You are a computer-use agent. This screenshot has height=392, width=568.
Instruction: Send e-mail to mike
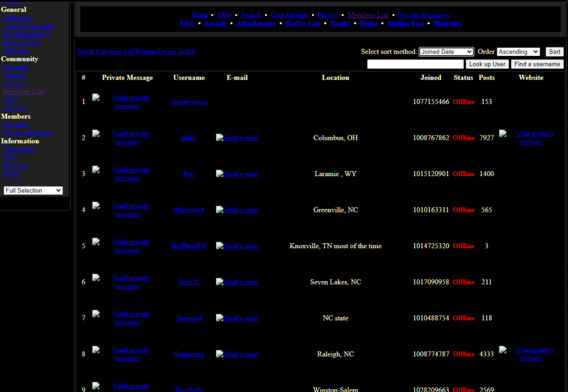(237, 137)
